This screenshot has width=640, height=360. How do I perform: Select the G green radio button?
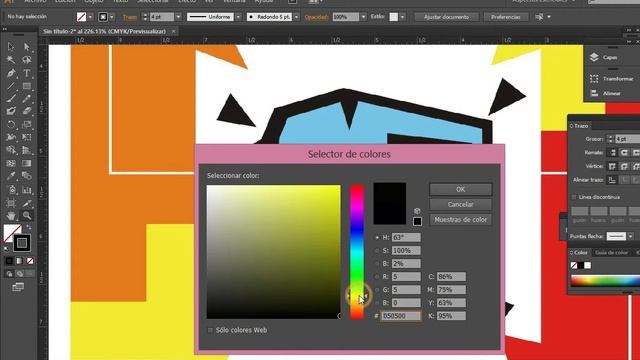(377, 290)
